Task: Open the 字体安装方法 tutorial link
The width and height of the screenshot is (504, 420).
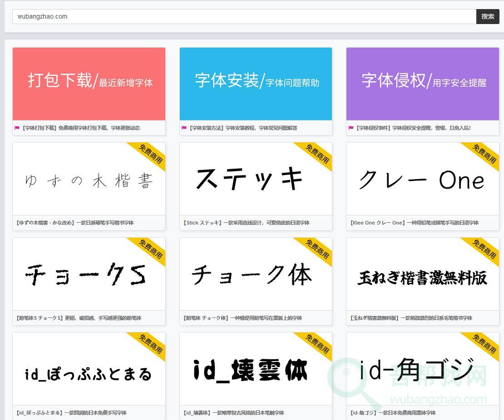Action: click(243, 128)
